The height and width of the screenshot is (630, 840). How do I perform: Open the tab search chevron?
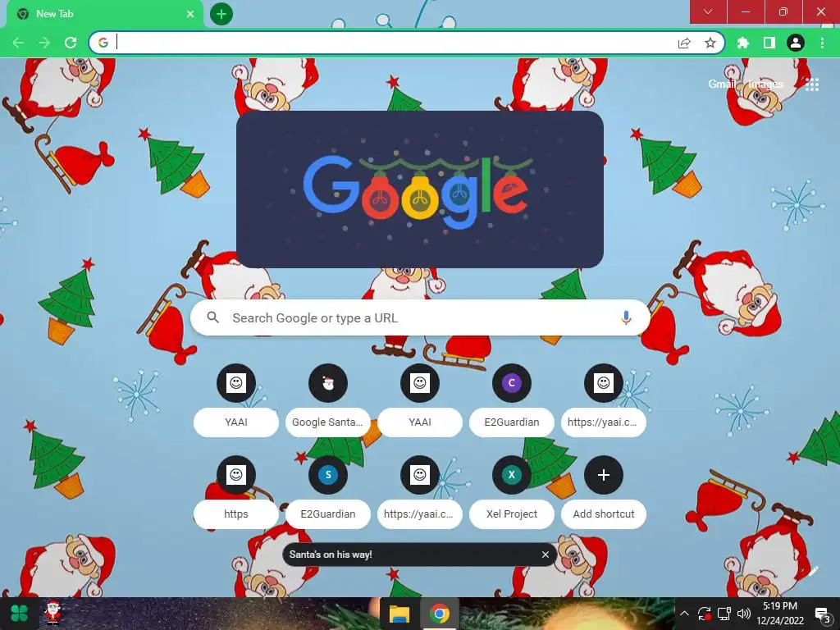pos(708,11)
